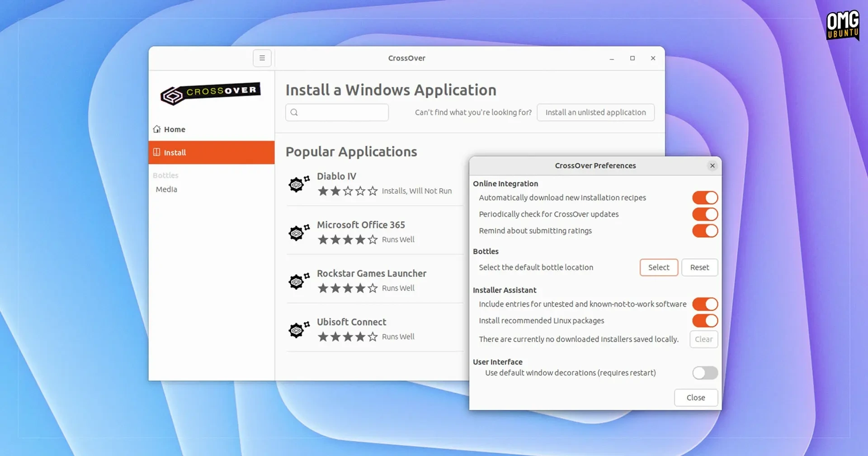Click the Bottles heading in Preferences dialog

[x=486, y=252]
